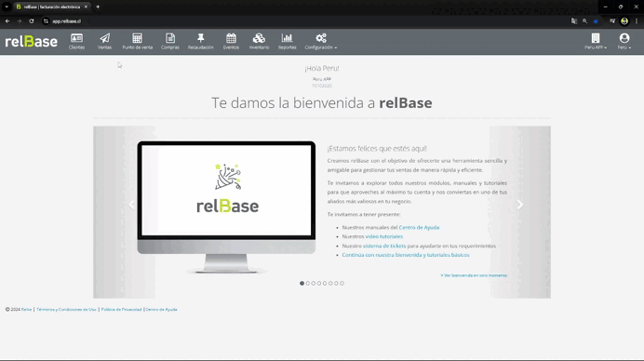This screenshot has width=644, height=361.
Task: Expand the Peru APP company dropdown
Action: (x=596, y=42)
